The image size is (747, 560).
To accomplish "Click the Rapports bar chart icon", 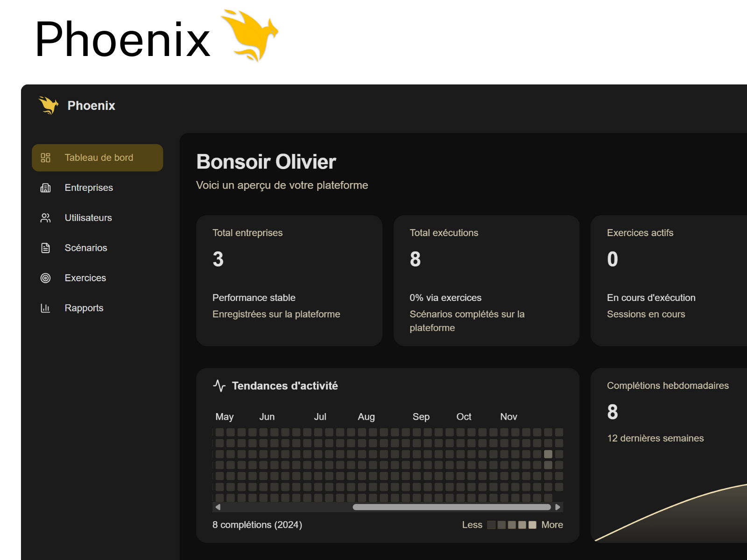I will tap(45, 308).
